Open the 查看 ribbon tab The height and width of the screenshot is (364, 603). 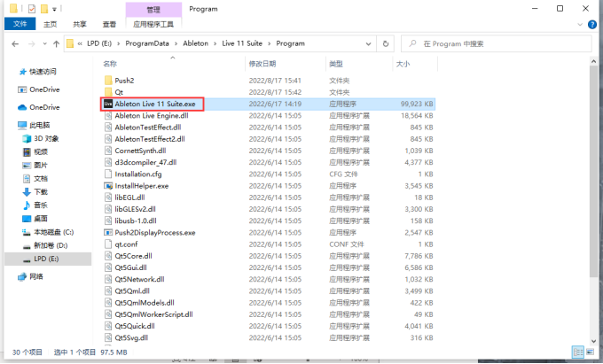pyautogui.click(x=109, y=24)
